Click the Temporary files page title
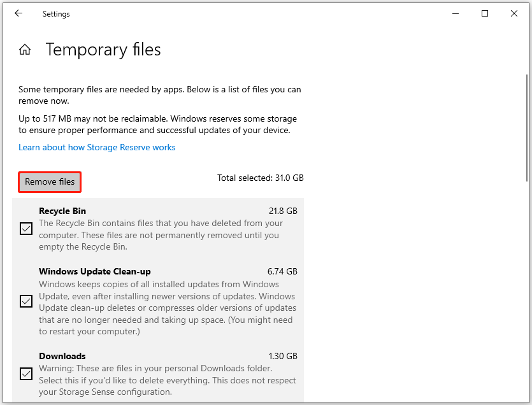Screen dimensions: 532x405 coord(103,50)
